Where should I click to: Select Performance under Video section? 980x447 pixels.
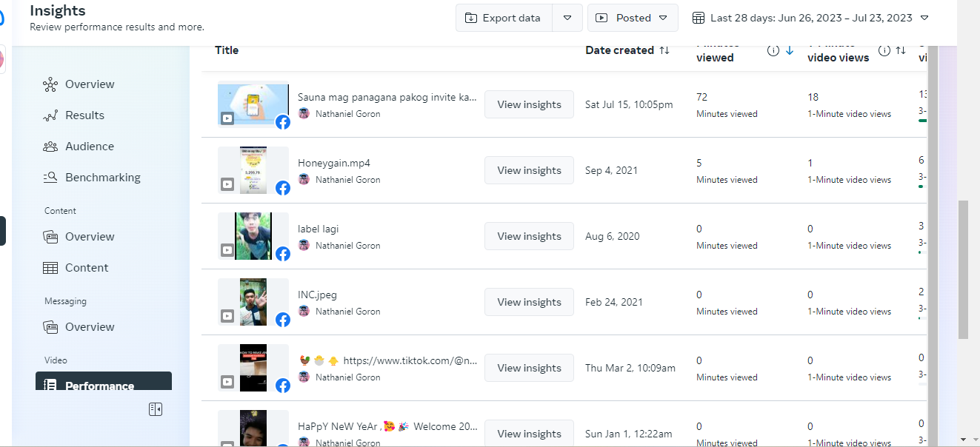pos(99,386)
